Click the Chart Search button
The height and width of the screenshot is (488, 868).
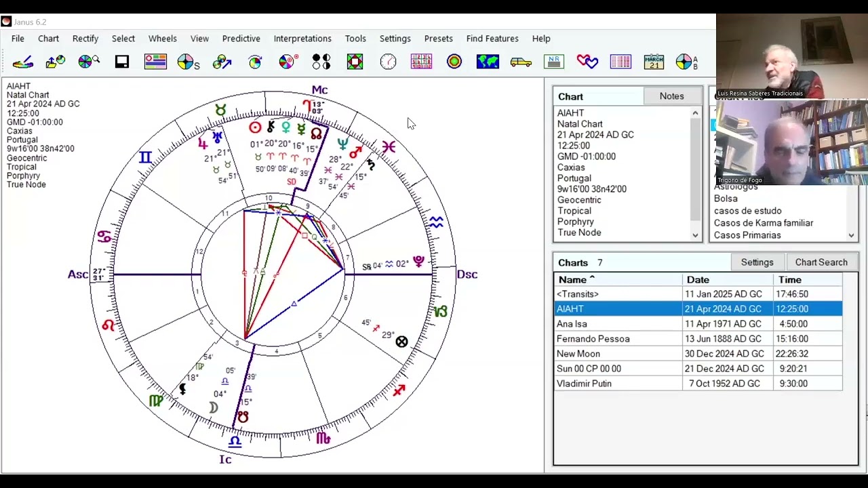821,262
